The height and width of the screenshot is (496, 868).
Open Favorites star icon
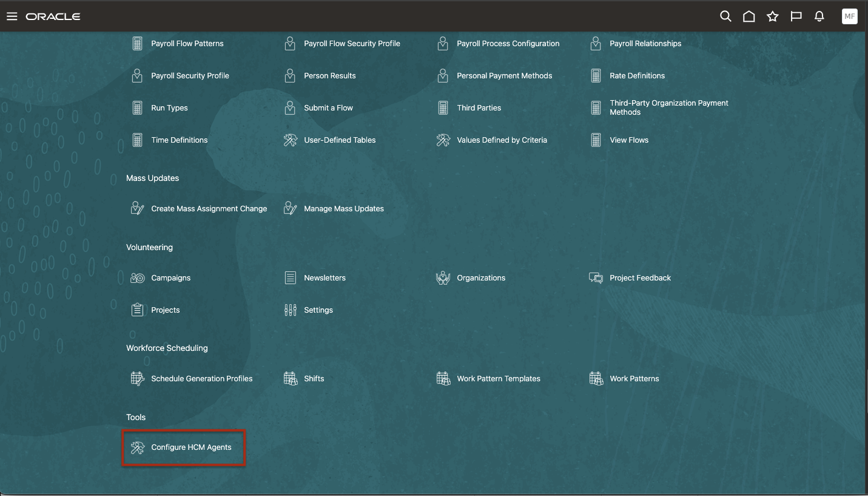point(772,16)
